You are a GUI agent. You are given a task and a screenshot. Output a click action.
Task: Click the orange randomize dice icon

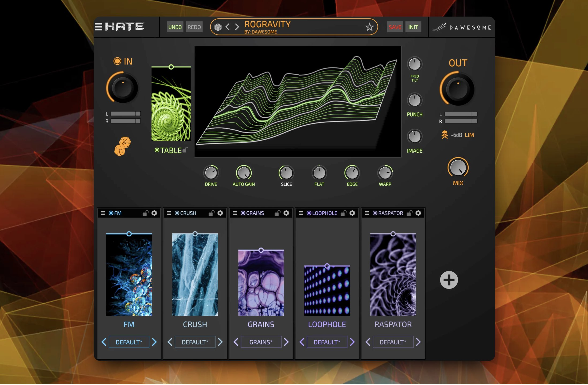click(x=123, y=146)
